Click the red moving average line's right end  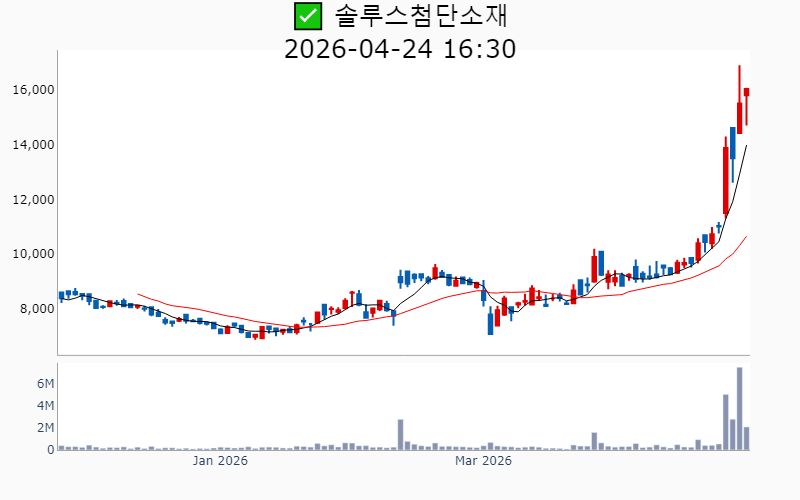746,237
